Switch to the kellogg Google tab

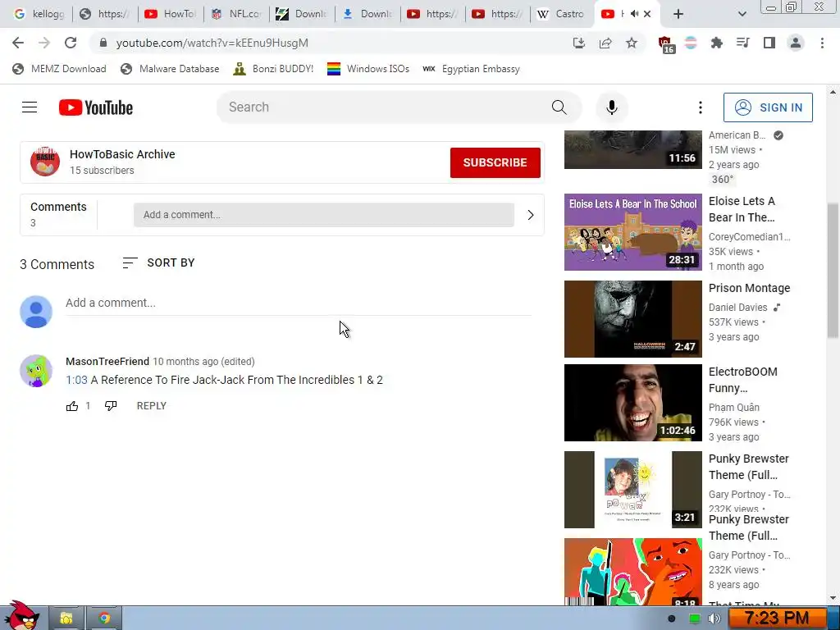[39, 14]
